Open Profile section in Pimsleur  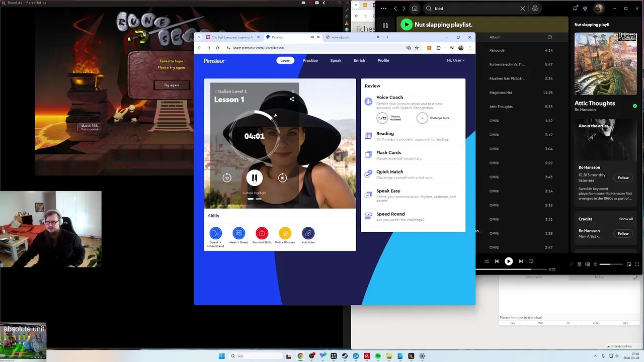click(383, 60)
